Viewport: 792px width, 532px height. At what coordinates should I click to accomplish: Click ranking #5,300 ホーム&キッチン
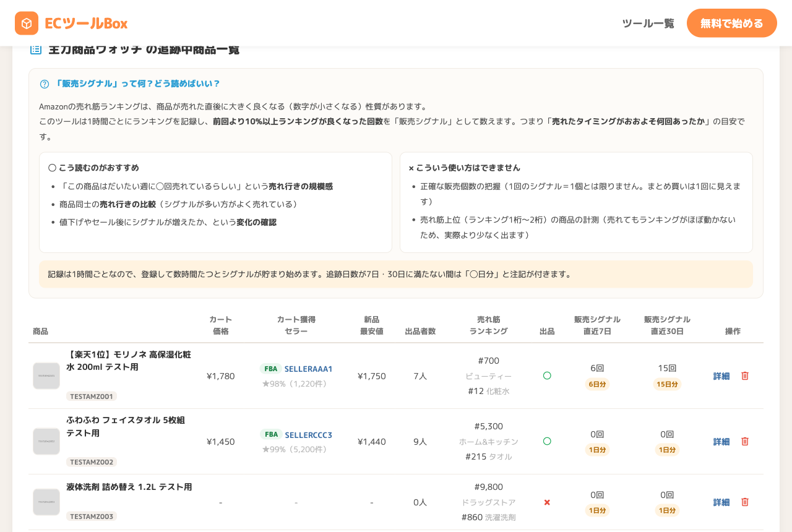tap(488, 434)
